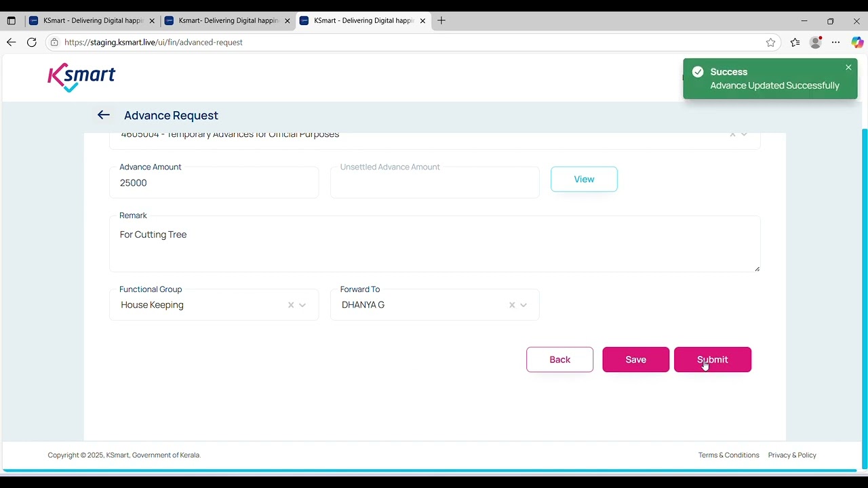
Task: Open the tab actions menu icon
Action: (11, 21)
